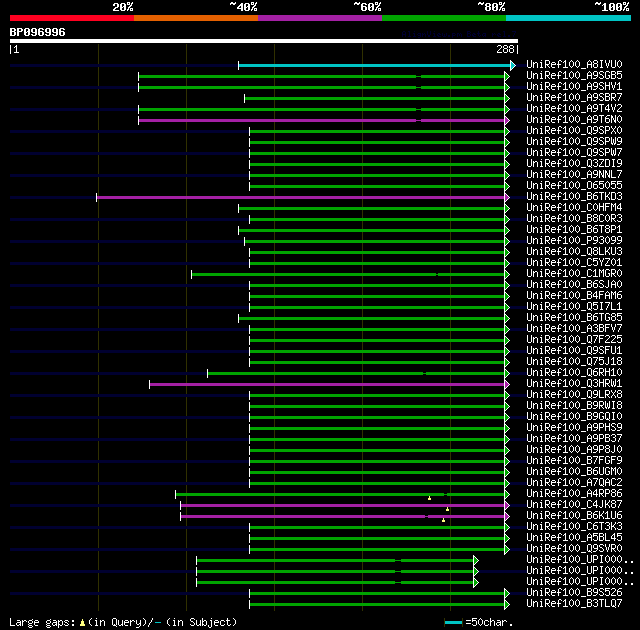
Task: Select label UniRef100_Q7F225
Action: [x=574, y=340]
